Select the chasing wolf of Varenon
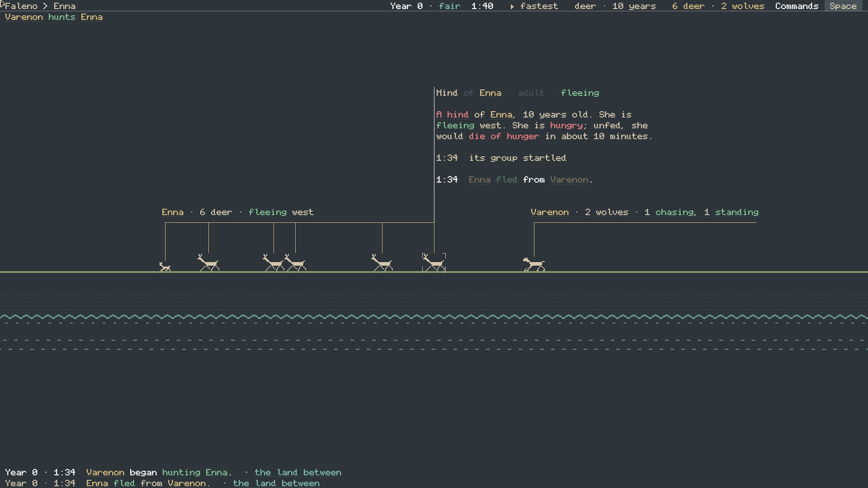 click(534, 264)
